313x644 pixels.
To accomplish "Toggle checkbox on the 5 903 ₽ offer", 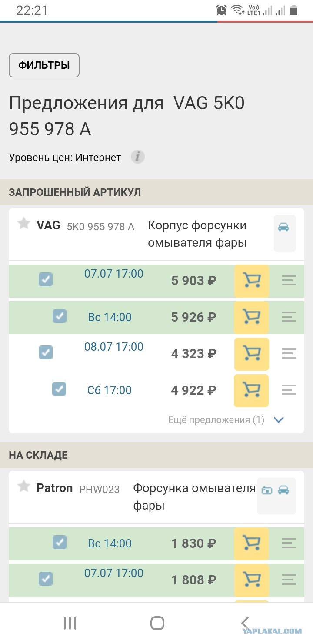I will (46, 279).
